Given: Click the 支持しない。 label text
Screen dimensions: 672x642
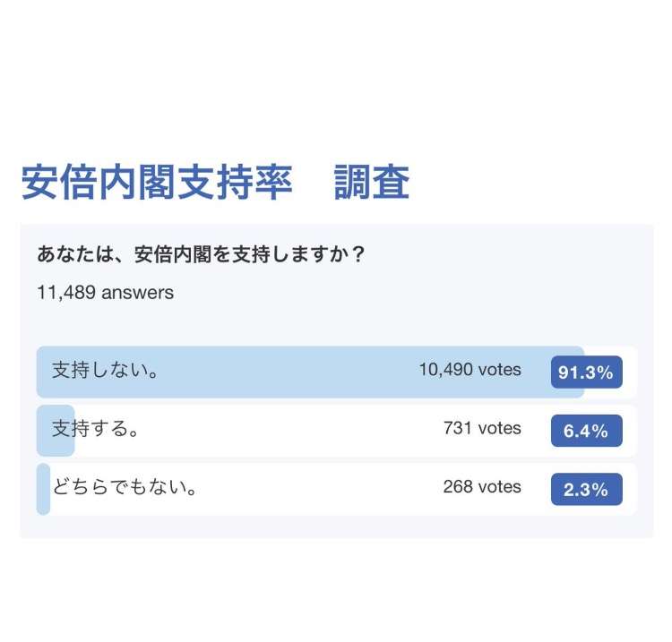Looking at the screenshot, I should point(105,370).
